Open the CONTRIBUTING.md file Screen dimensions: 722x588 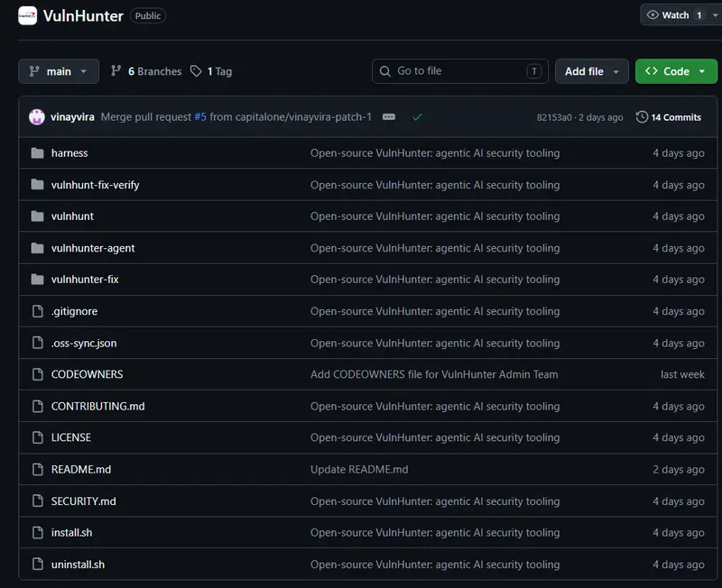tap(98, 406)
